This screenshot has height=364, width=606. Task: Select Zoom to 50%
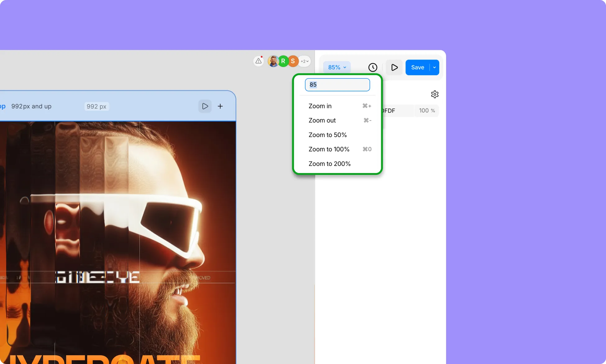coord(340,135)
